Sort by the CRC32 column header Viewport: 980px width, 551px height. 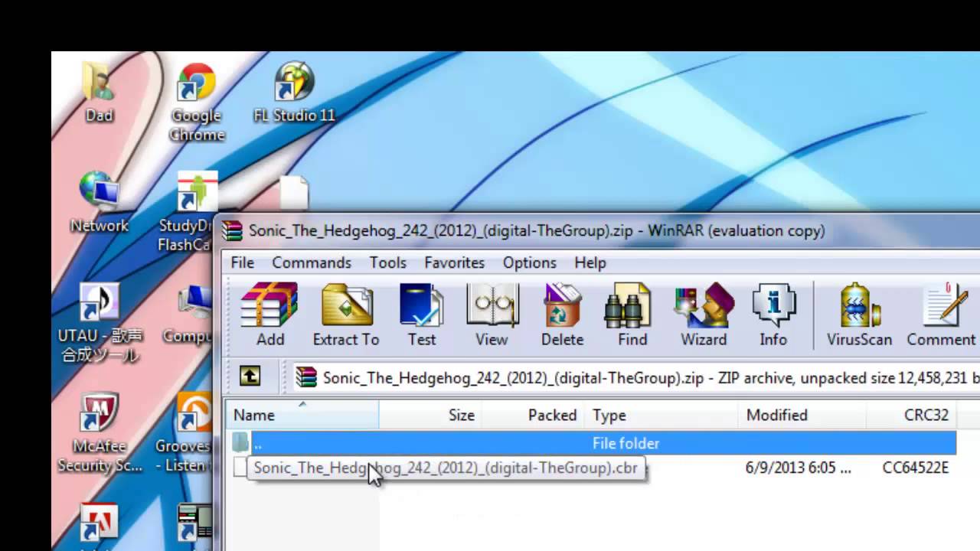[912, 415]
